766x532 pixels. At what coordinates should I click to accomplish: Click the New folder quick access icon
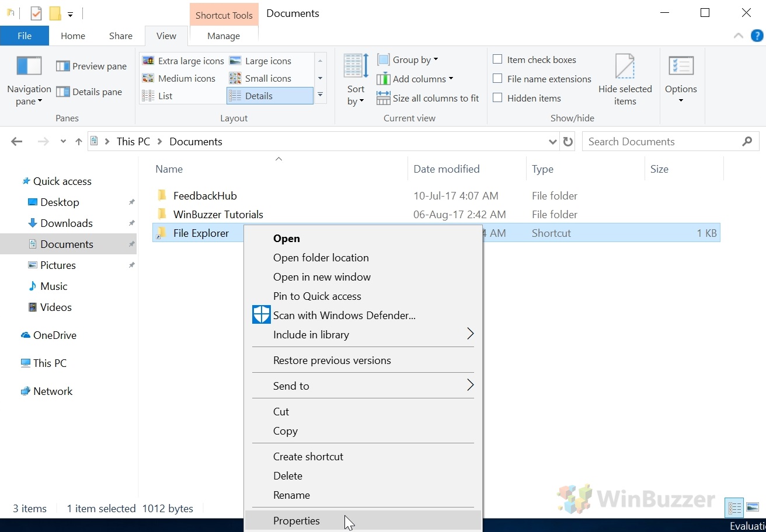(x=55, y=13)
